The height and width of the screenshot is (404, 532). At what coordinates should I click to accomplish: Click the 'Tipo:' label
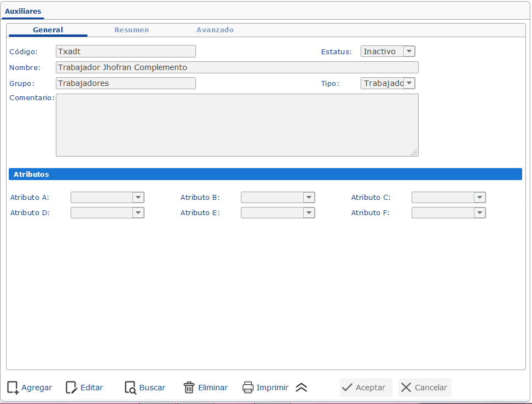330,83
